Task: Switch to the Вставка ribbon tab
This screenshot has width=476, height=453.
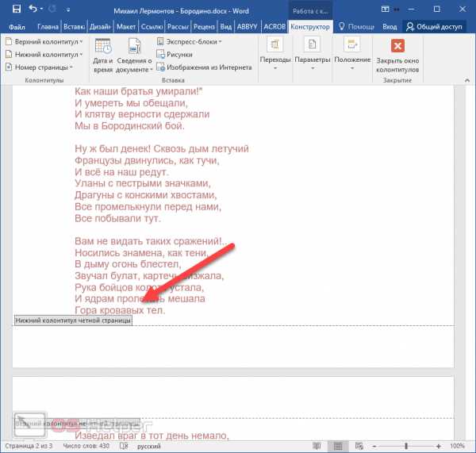Action: point(74,27)
